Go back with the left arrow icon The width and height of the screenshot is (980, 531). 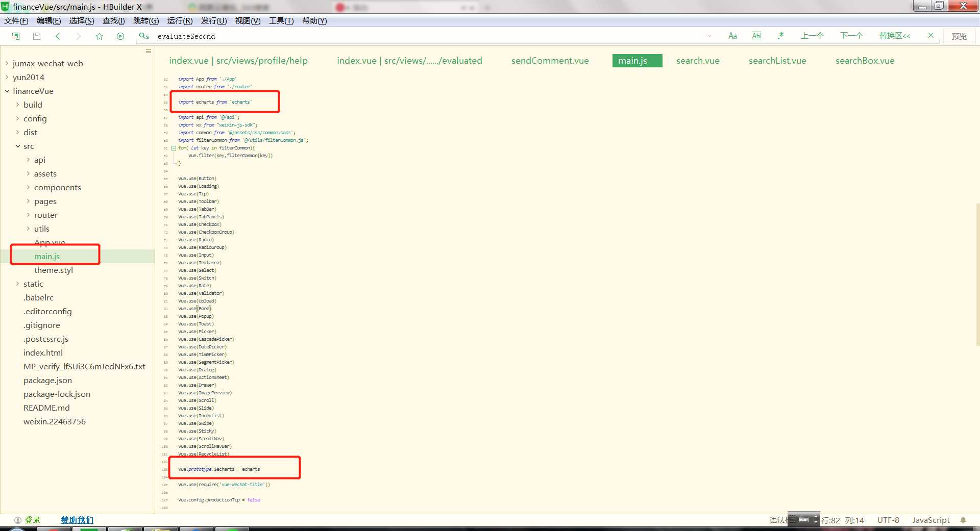pos(58,36)
